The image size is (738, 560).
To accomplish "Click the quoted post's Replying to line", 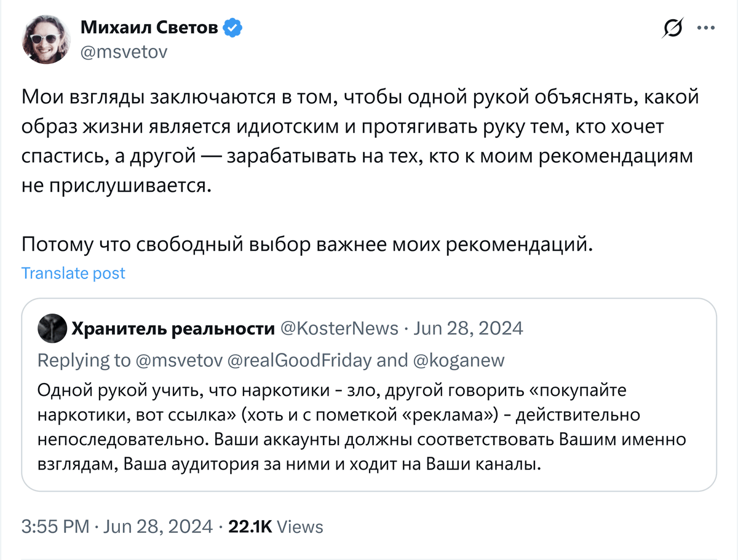I will [x=271, y=360].
